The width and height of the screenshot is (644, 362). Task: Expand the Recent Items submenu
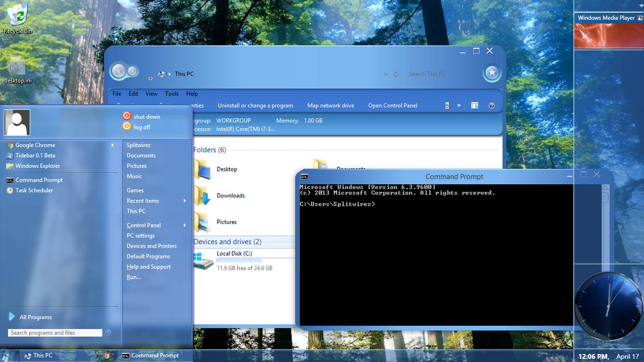click(x=142, y=200)
